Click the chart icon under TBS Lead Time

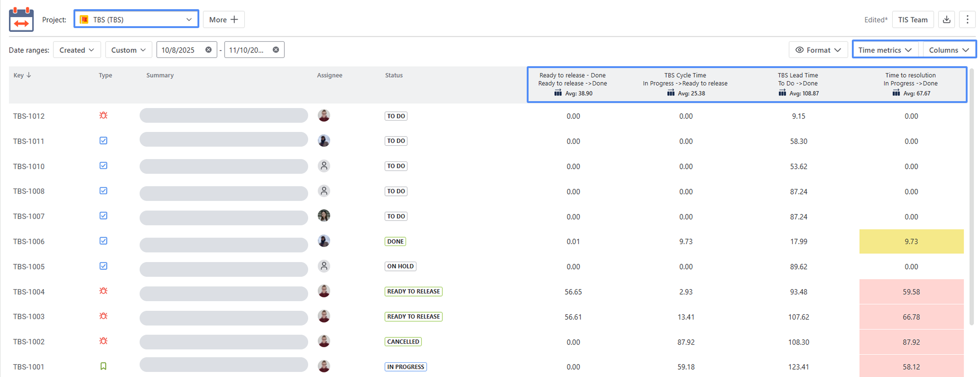[x=782, y=93]
